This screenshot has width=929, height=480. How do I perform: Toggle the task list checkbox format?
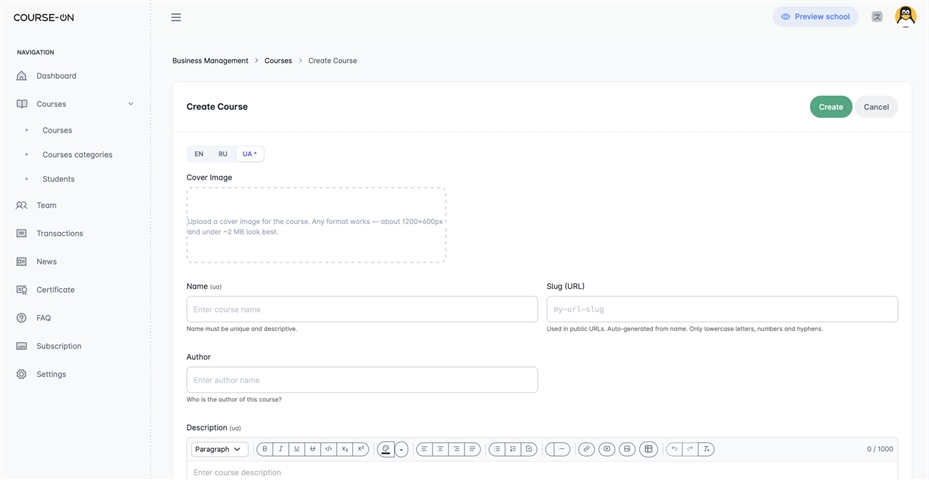pyautogui.click(x=529, y=449)
